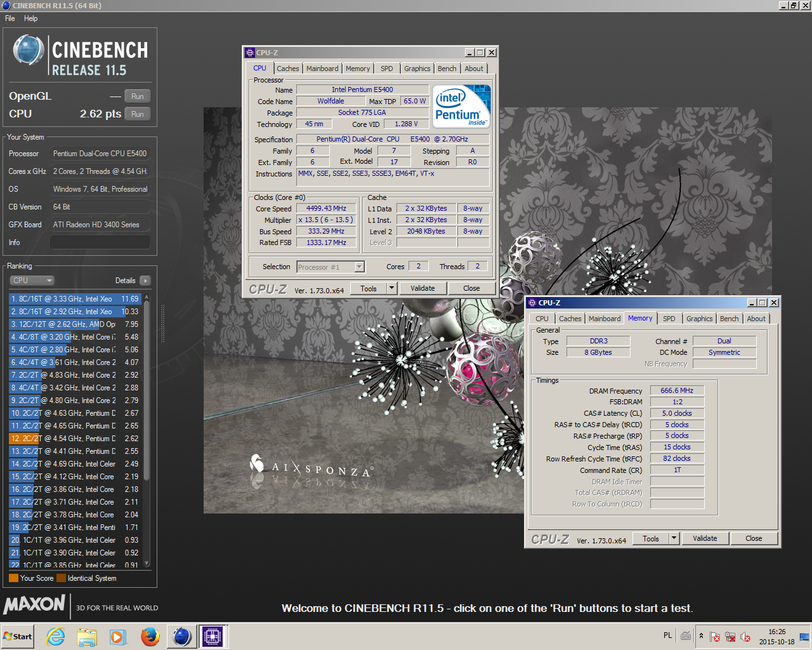Click the Core Speed value 4499.43 MHz
The width and height of the screenshot is (812, 650).
click(x=326, y=208)
